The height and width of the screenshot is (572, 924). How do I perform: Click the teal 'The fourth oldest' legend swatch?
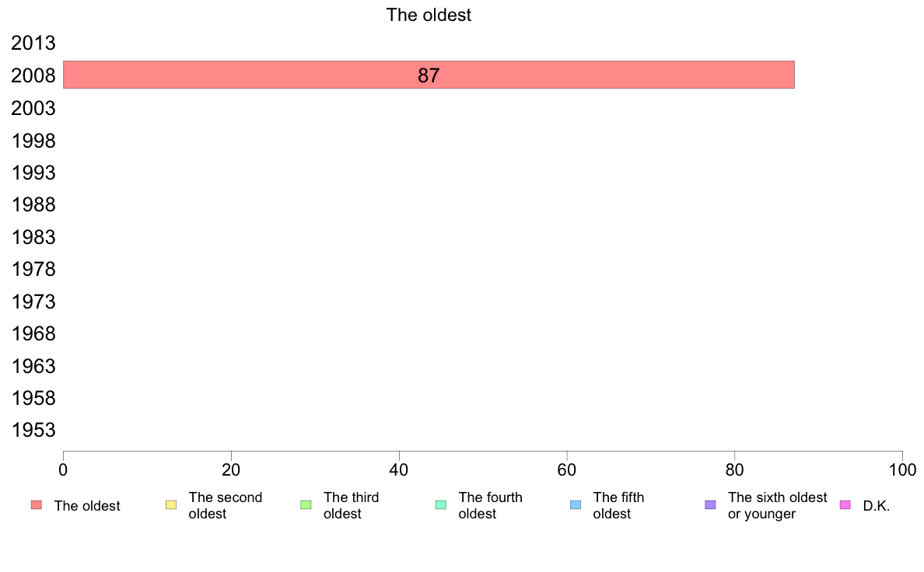coord(441,505)
